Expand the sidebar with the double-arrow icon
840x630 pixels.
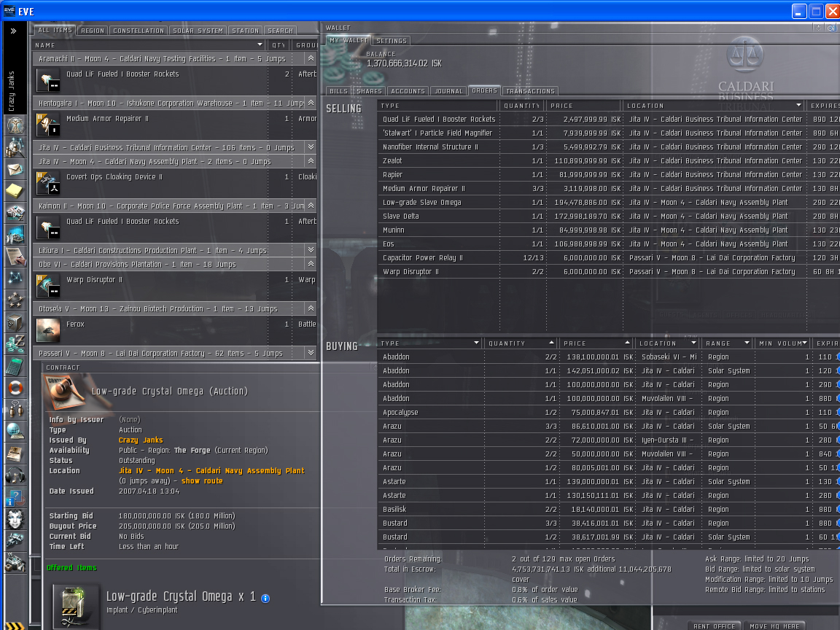(x=13, y=31)
